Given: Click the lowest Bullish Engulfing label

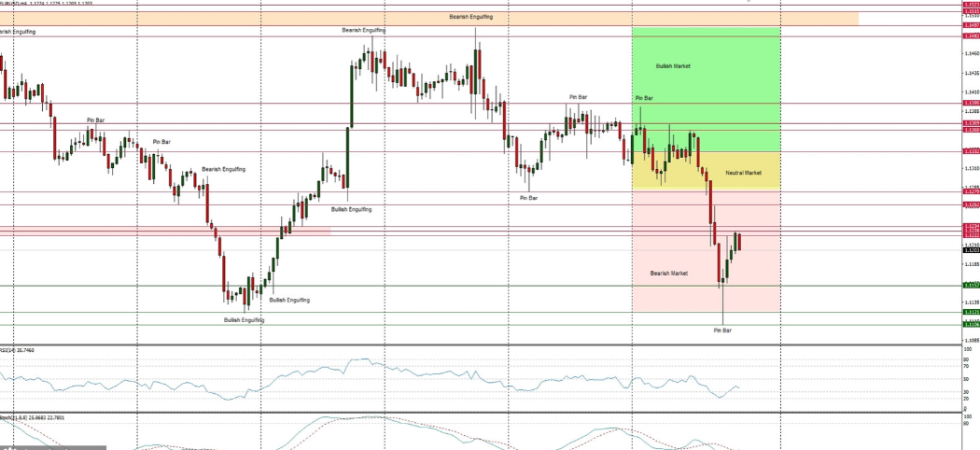Looking at the screenshot, I should coord(244,320).
